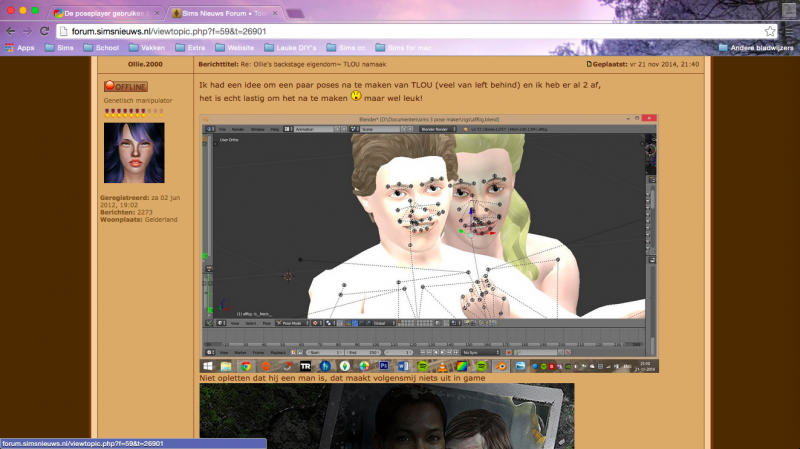
Task: Click the Pose Mode selector in embedded Blender
Action: pyautogui.click(x=292, y=323)
